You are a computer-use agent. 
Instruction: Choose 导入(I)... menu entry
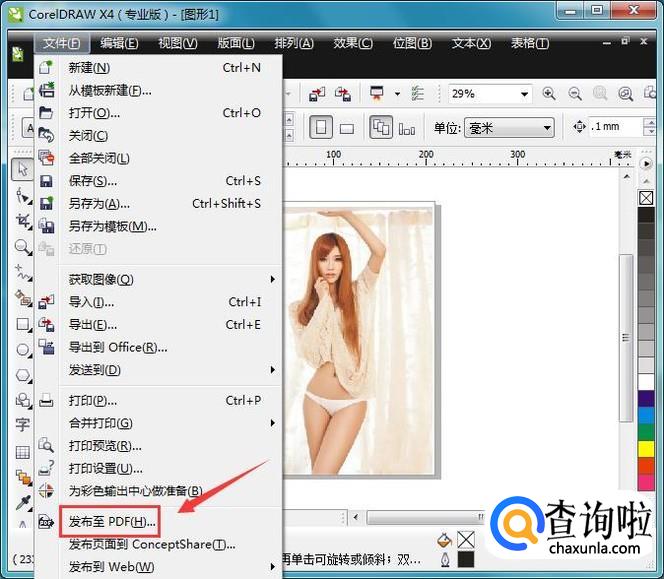coord(158,302)
